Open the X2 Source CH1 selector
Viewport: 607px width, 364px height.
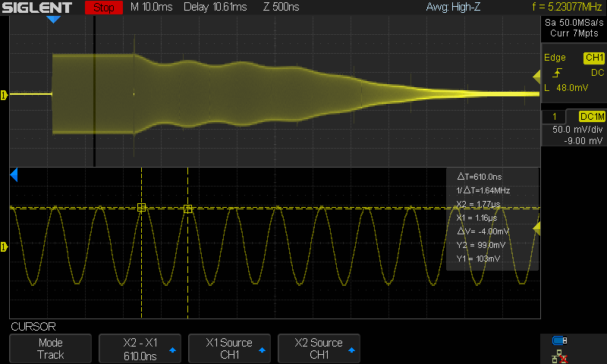point(319,349)
